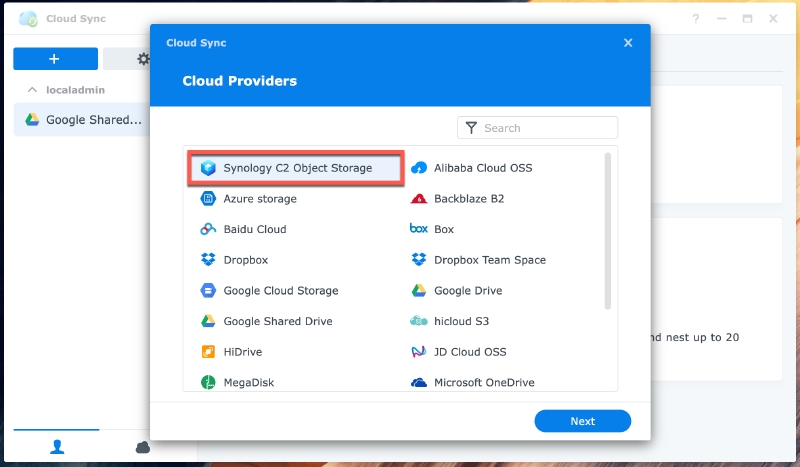Choose JD Cloud OSS provider
This screenshot has height=467, width=800.
[x=469, y=352]
